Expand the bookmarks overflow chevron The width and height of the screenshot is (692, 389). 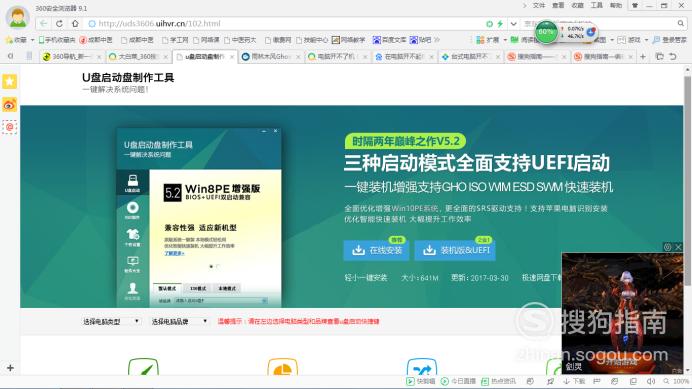point(437,40)
